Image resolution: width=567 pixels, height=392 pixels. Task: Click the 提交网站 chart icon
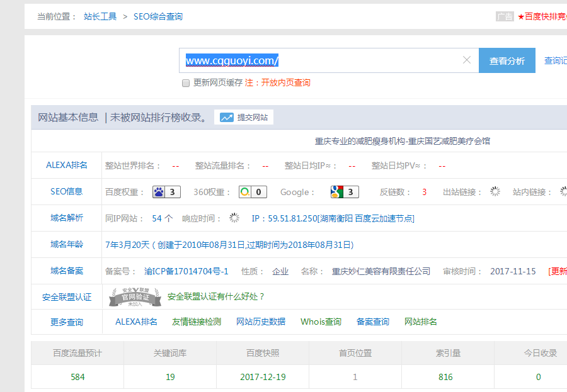pyautogui.click(x=227, y=118)
